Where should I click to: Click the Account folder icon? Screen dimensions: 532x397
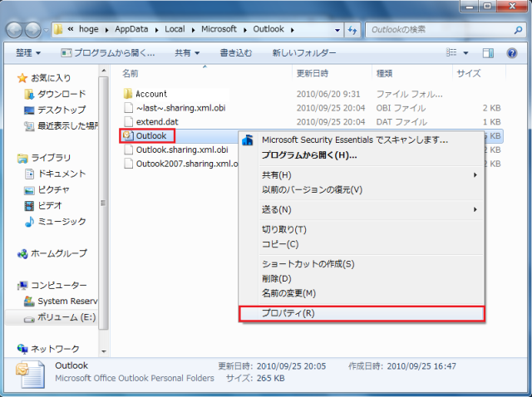(128, 94)
